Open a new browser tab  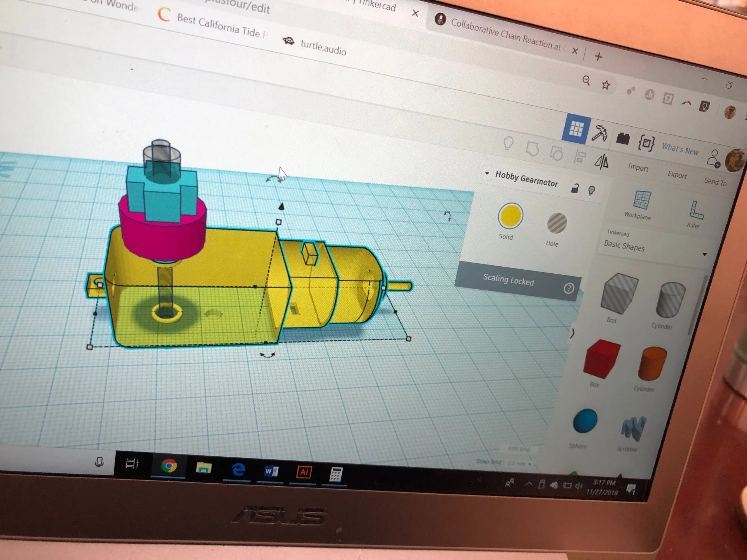[x=598, y=56]
